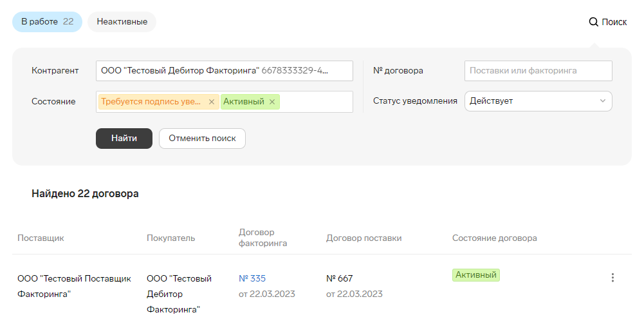This screenshot has width=644, height=326.
Task: Switch to the 'В работе' tab
Action: (x=47, y=22)
